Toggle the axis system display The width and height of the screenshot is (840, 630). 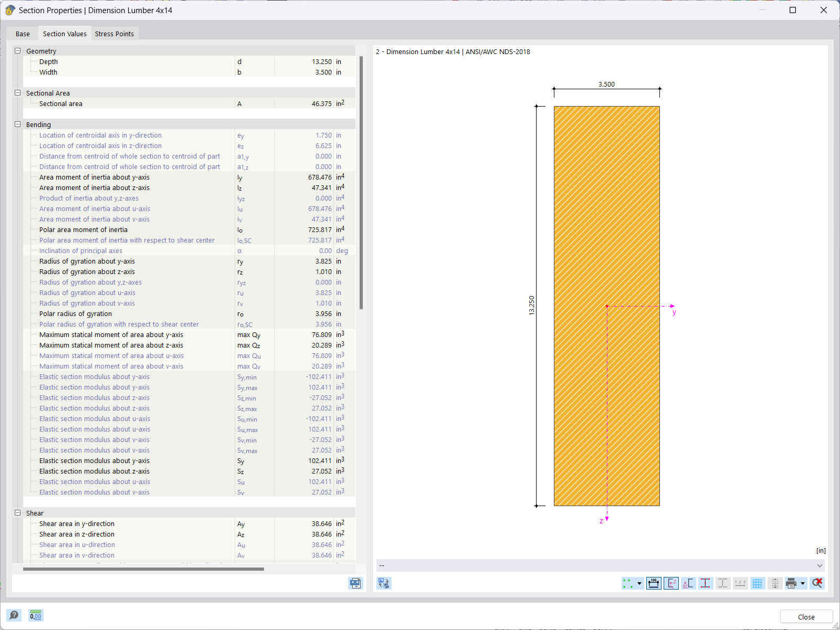click(671, 583)
